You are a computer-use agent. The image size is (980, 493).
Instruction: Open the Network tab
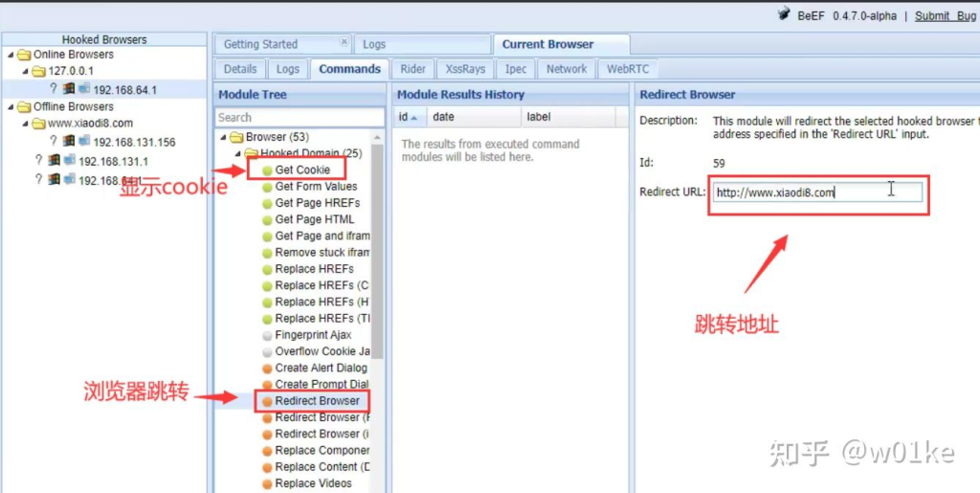567,69
